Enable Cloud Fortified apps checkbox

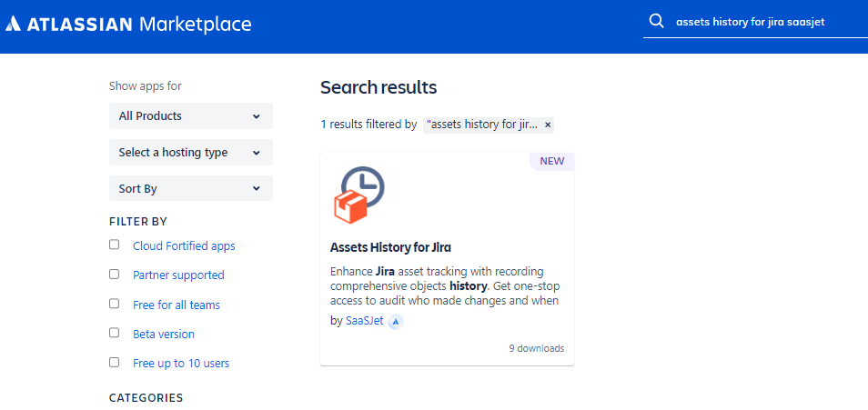115,245
